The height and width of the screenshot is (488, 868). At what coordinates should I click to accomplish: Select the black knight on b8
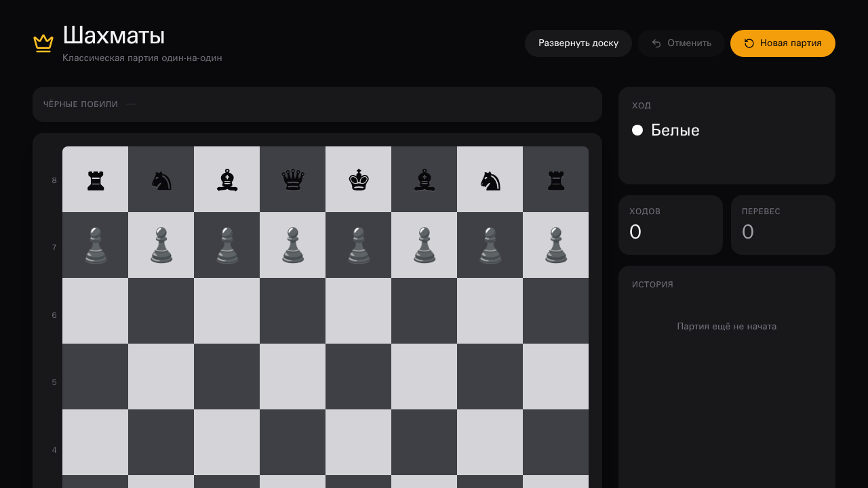click(x=161, y=180)
